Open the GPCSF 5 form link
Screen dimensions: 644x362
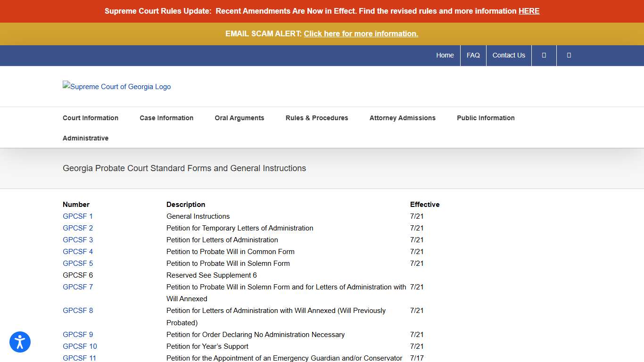78,263
